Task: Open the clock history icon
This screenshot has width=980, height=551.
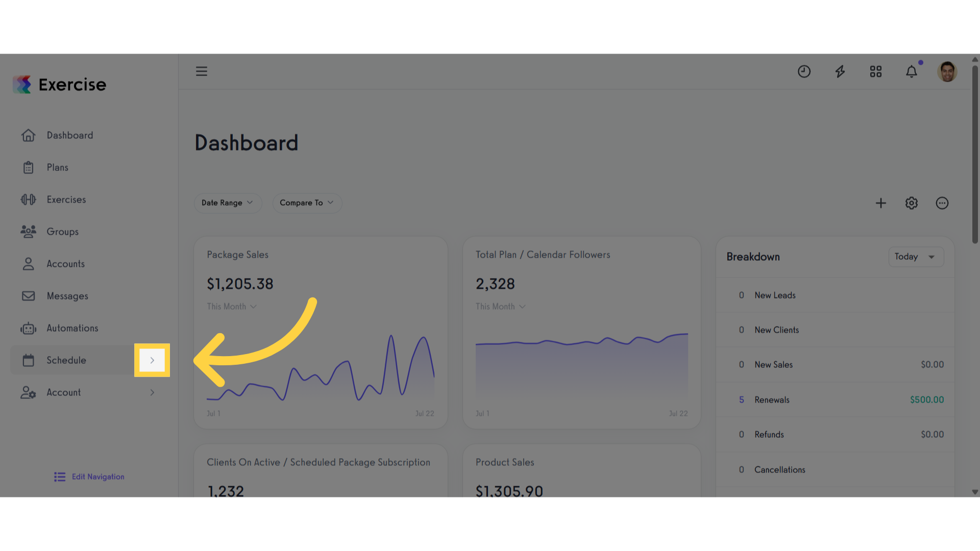Action: pos(804,71)
